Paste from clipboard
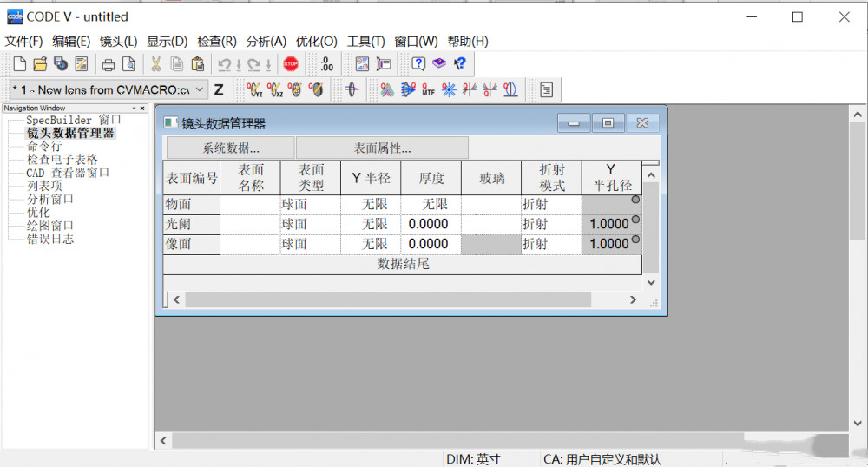The height and width of the screenshot is (467, 868). (x=198, y=64)
